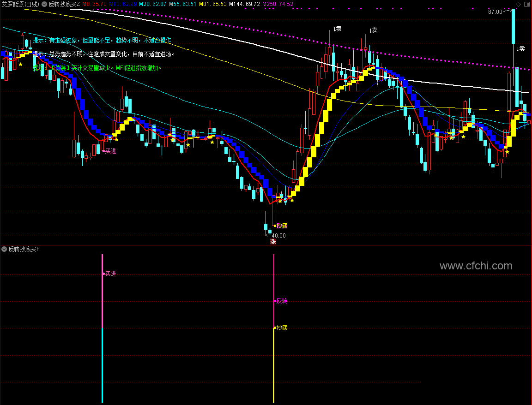Click sub indicator name 反转抄底买F
The height and width of the screenshot is (405, 532).
coord(24,249)
